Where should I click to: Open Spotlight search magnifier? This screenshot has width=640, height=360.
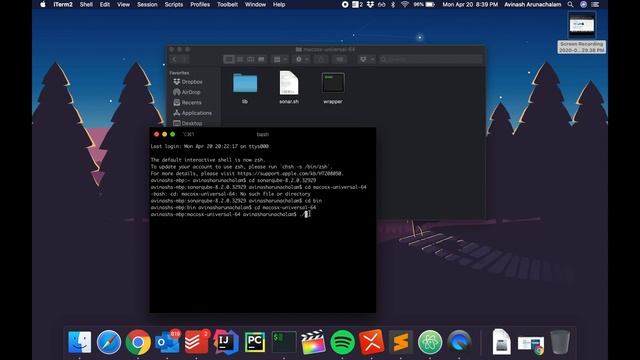(x=570, y=4)
